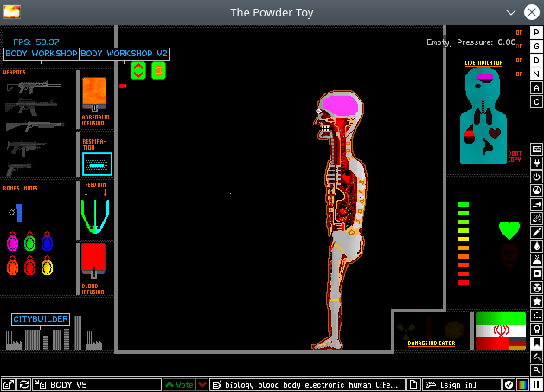
Task: Open the Liquids menu with droplet icon
Action: [x=537, y=247]
